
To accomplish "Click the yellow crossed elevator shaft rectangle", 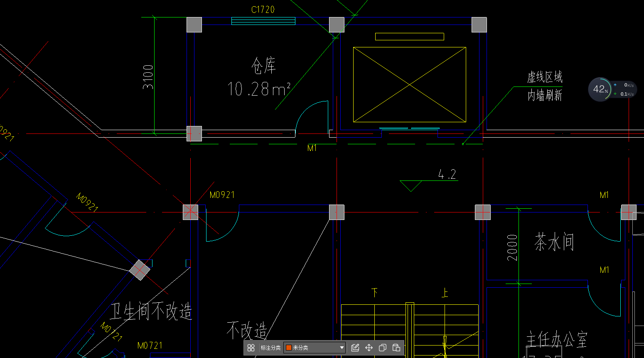I will click(410, 85).
